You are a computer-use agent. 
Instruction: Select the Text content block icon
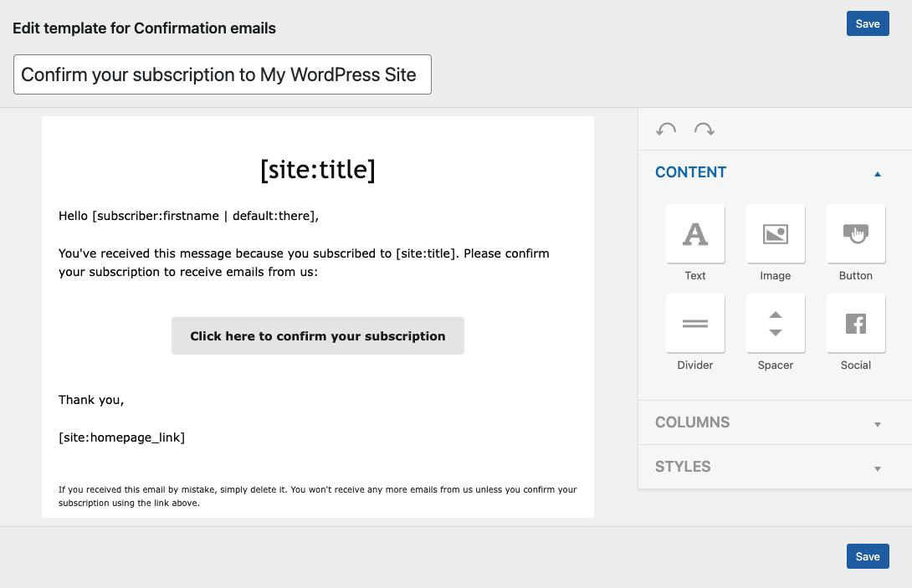pyautogui.click(x=694, y=234)
